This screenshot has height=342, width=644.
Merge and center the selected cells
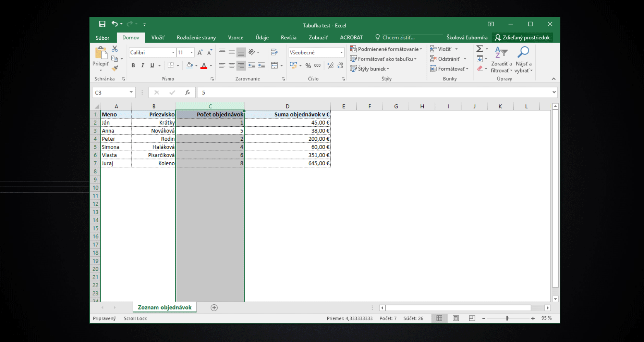click(x=274, y=65)
